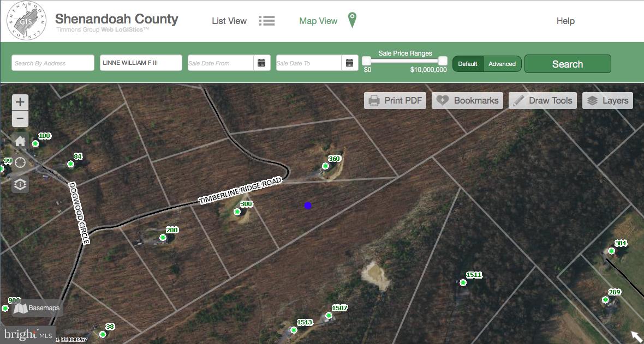Open the Help page
This screenshot has width=644, height=344.
[x=565, y=21]
